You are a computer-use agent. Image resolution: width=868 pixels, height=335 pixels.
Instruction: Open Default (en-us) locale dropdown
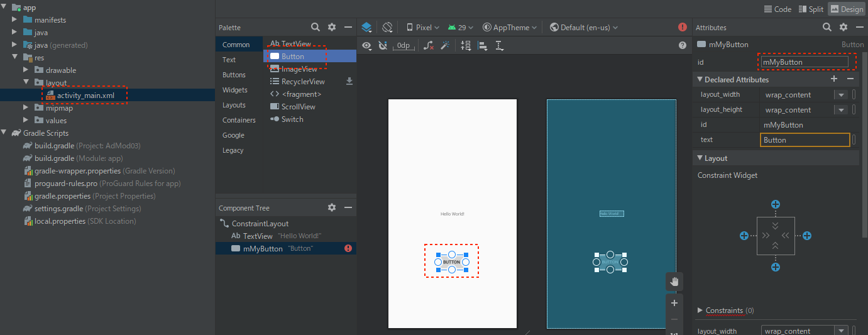click(x=584, y=27)
